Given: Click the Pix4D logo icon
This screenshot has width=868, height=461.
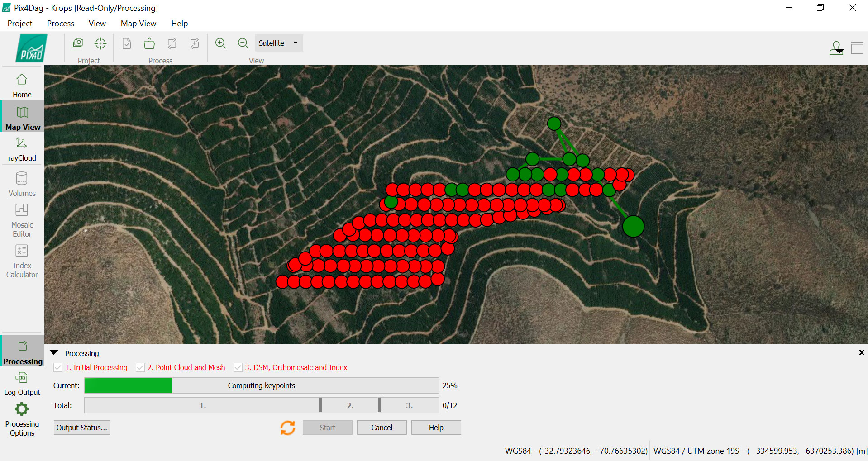Looking at the screenshot, I should click(x=32, y=48).
